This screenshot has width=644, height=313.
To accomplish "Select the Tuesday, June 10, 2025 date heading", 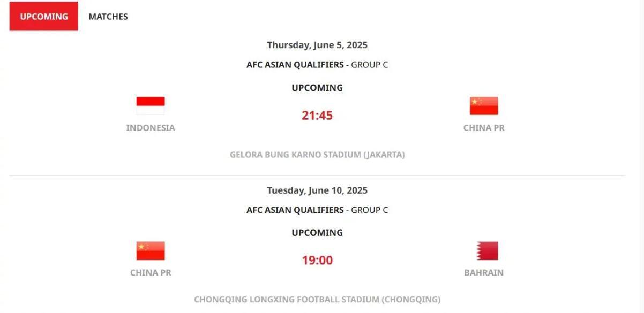I will 317,190.
